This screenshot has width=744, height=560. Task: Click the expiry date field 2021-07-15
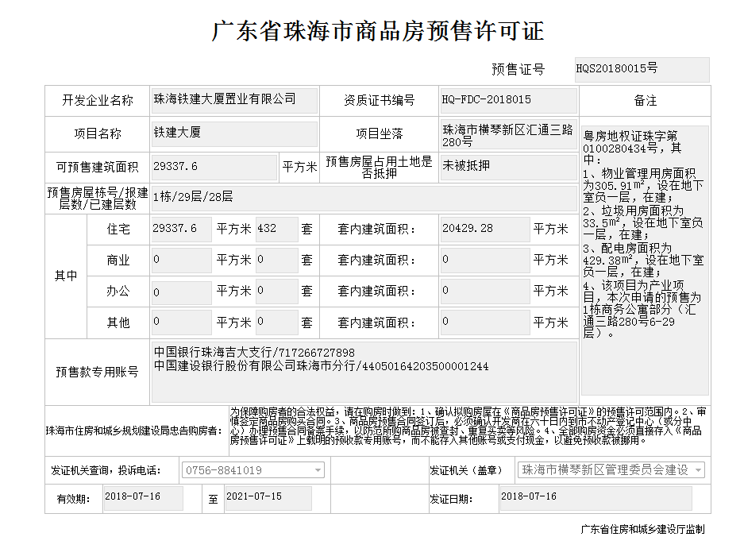point(268,498)
